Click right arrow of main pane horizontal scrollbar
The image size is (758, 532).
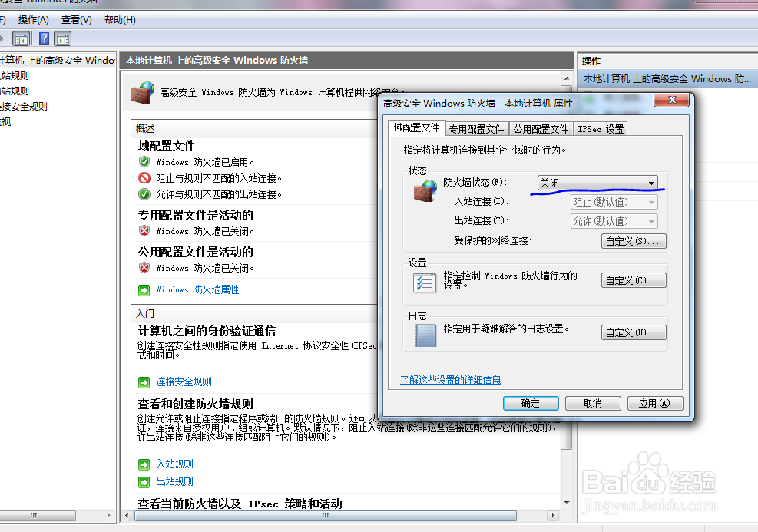tap(554, 516)
